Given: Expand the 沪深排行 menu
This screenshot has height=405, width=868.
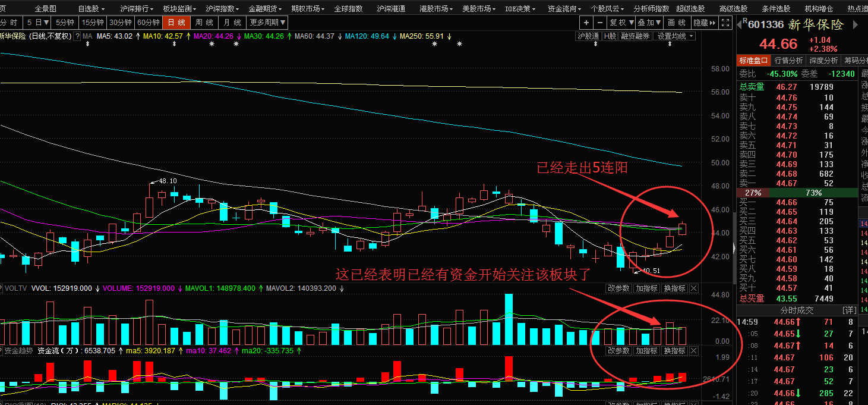Looking at the screenshot, I should 137,9.
